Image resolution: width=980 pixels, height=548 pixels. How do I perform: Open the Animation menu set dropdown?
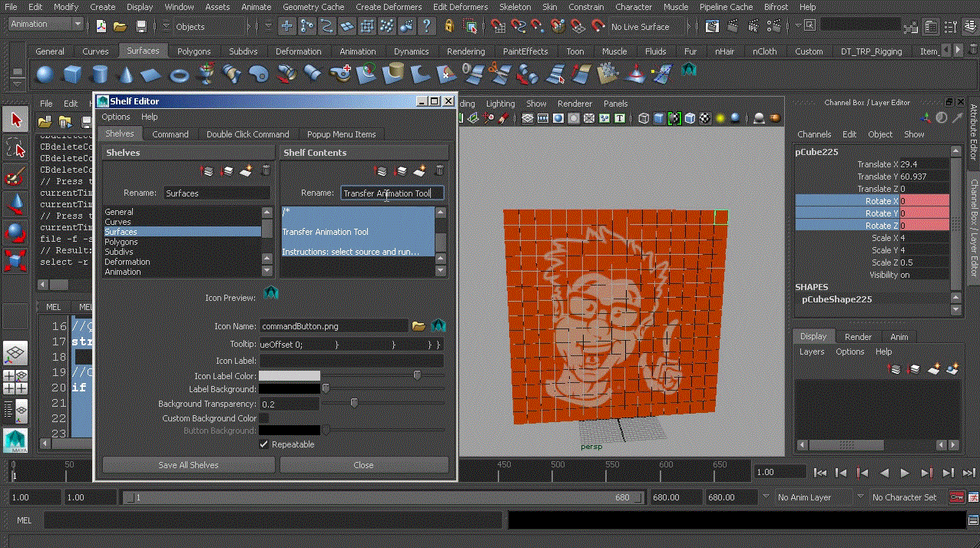tap(45, 24)
